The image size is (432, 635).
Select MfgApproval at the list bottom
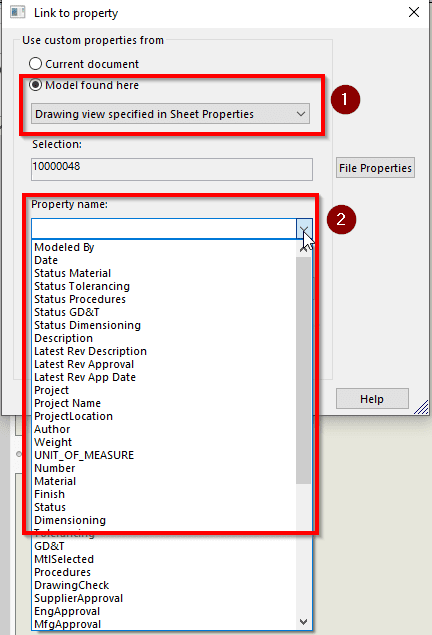coord(67,624)
